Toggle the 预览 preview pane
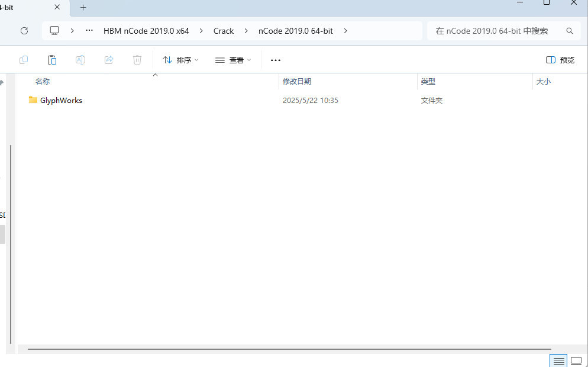 coord(559,60)
